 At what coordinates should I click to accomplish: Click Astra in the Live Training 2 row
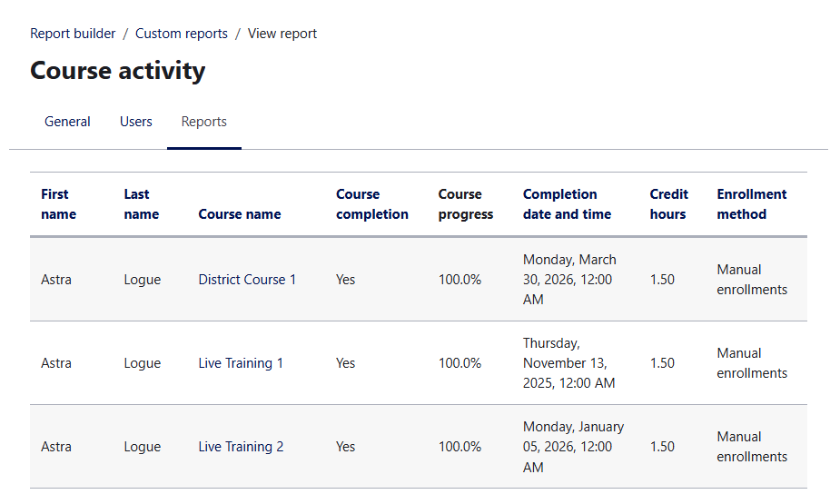[x=56, y=447]
